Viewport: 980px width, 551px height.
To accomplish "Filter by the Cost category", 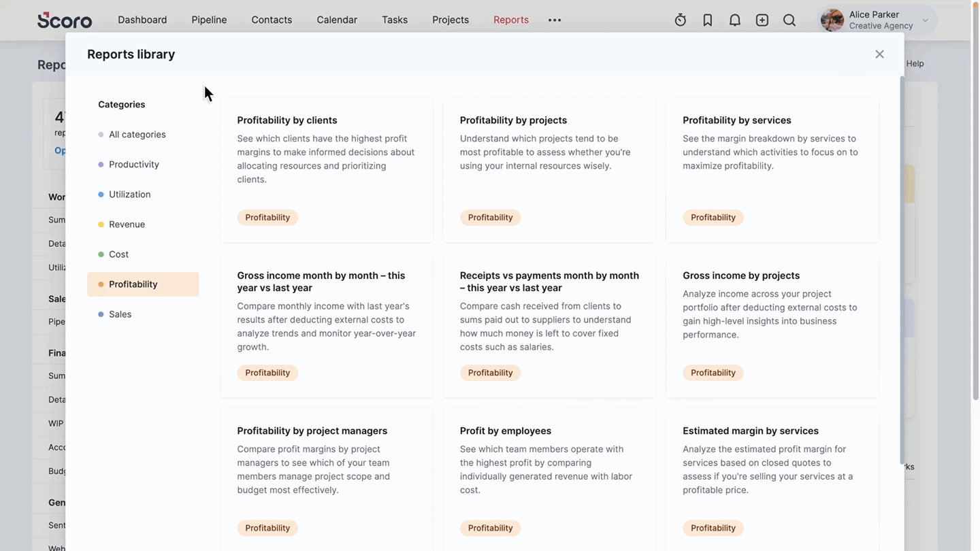I will coord(143,254).
